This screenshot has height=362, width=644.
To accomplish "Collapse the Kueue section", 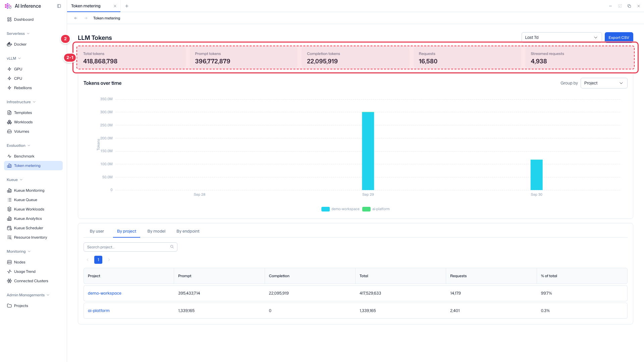I will coord(15,180).
